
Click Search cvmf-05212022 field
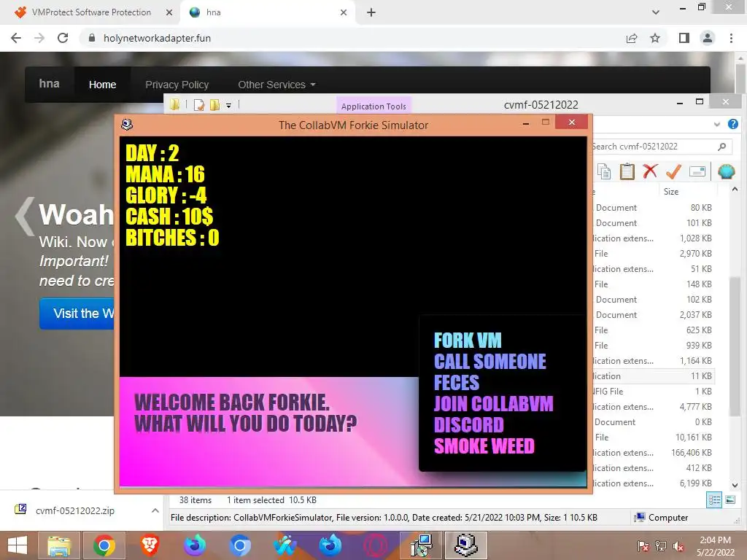[653, 147]
